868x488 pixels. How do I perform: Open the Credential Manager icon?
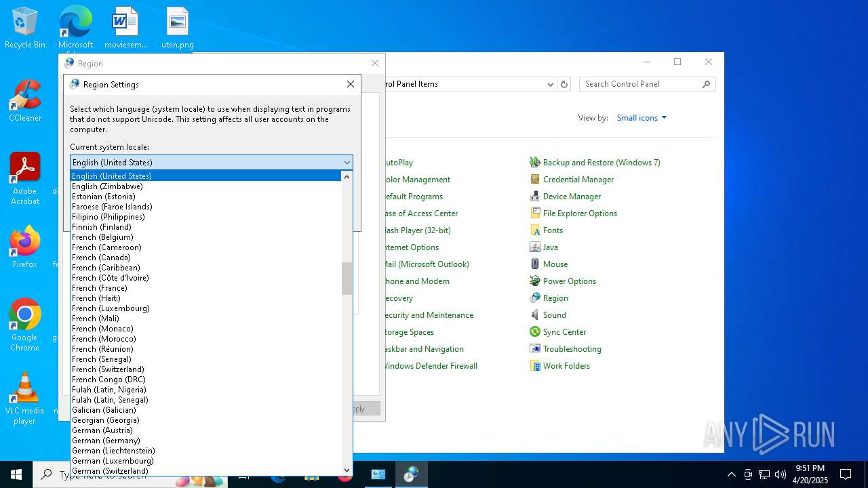535,180
